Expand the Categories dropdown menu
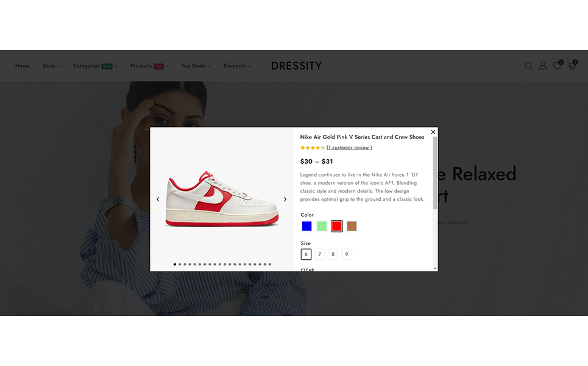 point(95,66)
